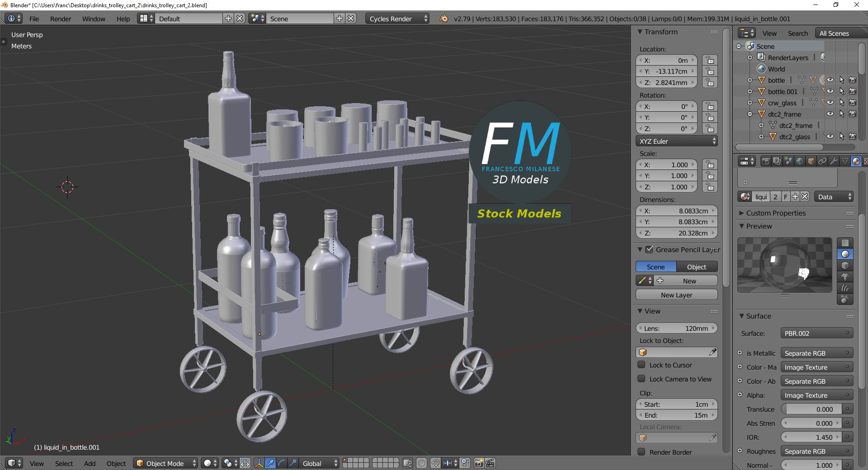Open the material Data link dropdown

coord(834,197)
